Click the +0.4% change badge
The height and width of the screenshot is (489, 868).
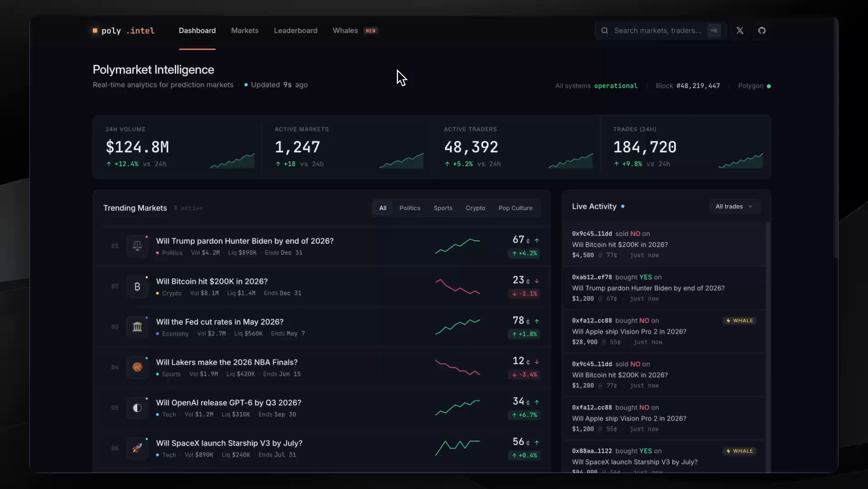click(x=524, y=455)
